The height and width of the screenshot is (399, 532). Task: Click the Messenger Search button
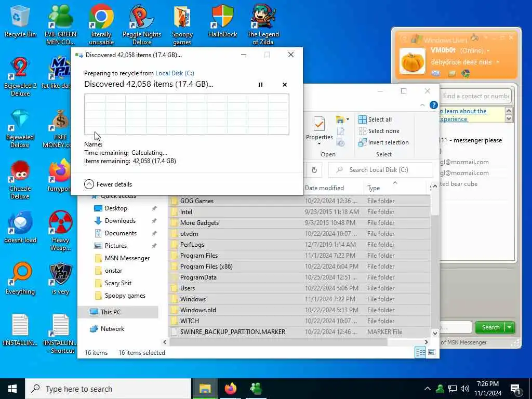pos(490,327)
